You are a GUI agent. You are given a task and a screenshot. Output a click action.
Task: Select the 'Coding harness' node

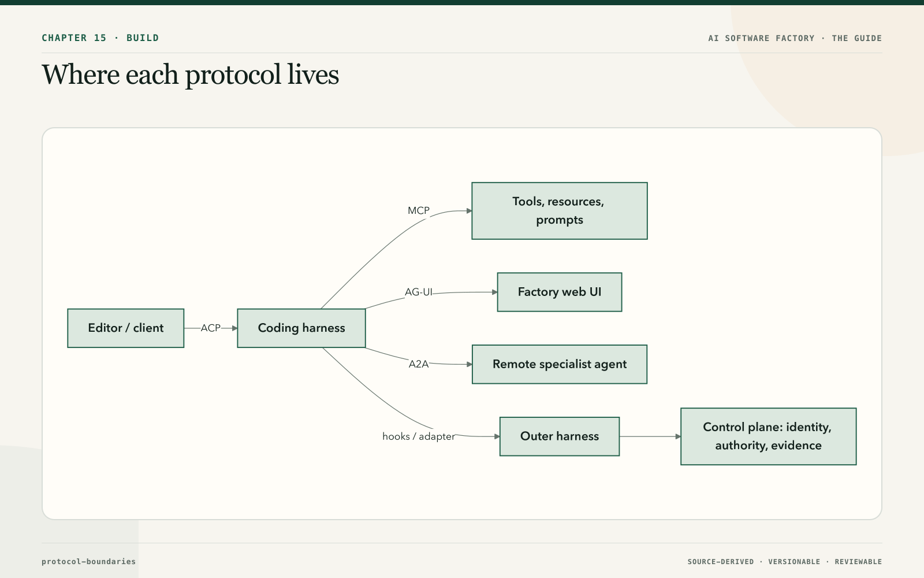coord(301,328)
